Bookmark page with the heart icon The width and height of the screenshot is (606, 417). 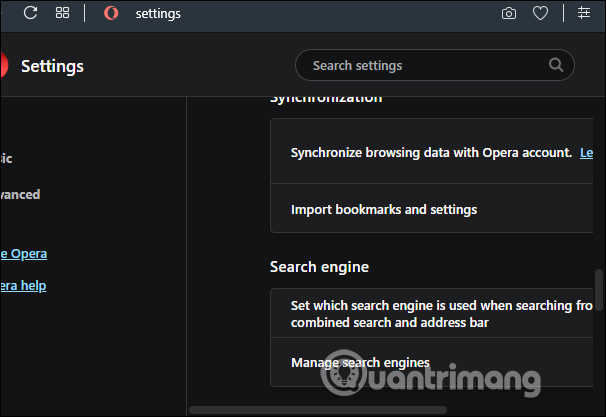(x=540, y=14)
